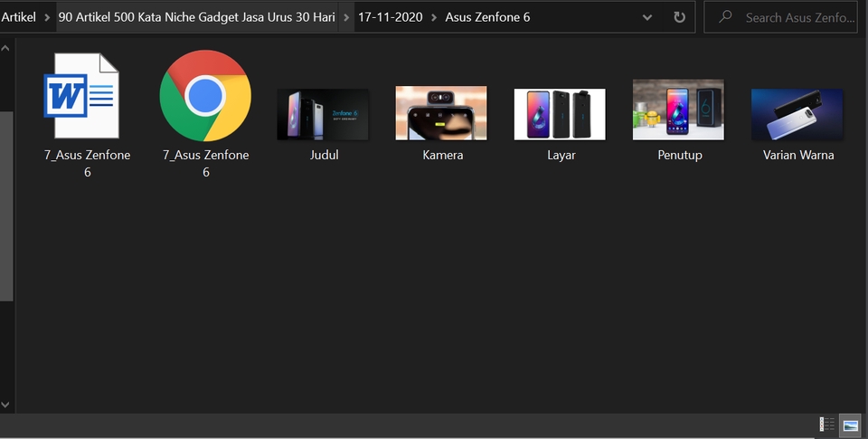The height and width of the screenshot is (439, 868).
Task: Select the Kamera image thumbnail
Action: click(441, 112)
